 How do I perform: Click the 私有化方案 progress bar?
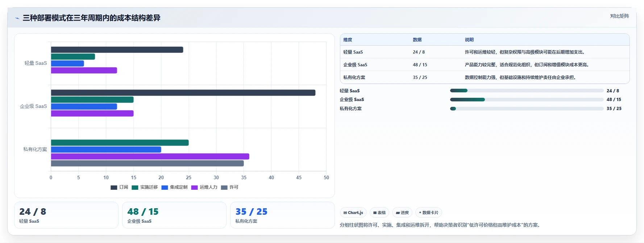click(x=527, y=109)
